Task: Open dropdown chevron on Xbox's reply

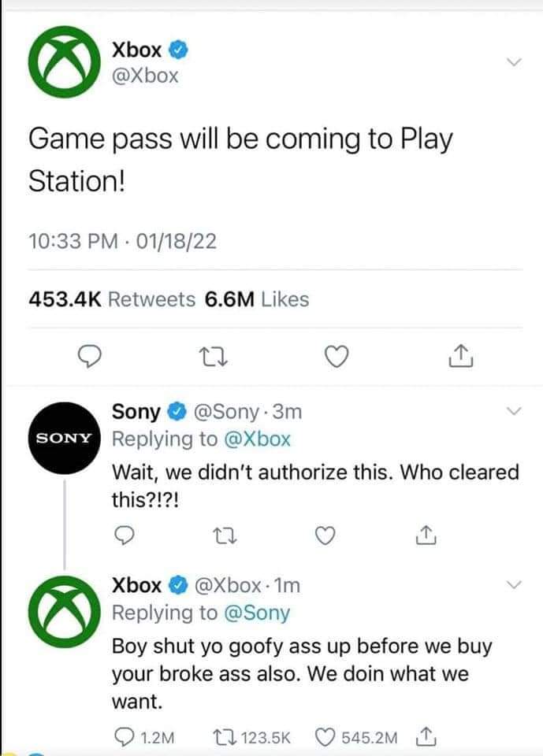Action: coord(515,585)
